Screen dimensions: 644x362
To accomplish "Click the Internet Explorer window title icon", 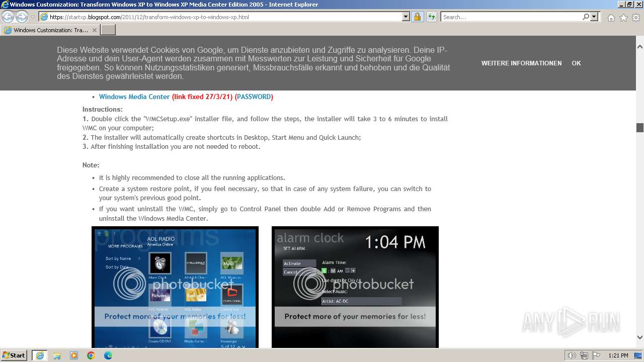I will tap(5, 5).
